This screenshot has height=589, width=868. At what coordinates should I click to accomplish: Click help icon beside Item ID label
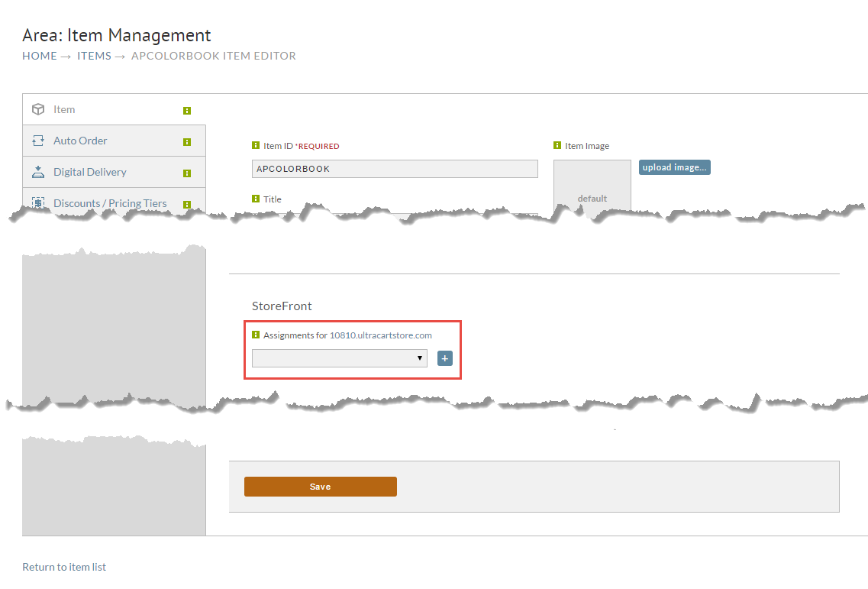(x=256, y=145)
